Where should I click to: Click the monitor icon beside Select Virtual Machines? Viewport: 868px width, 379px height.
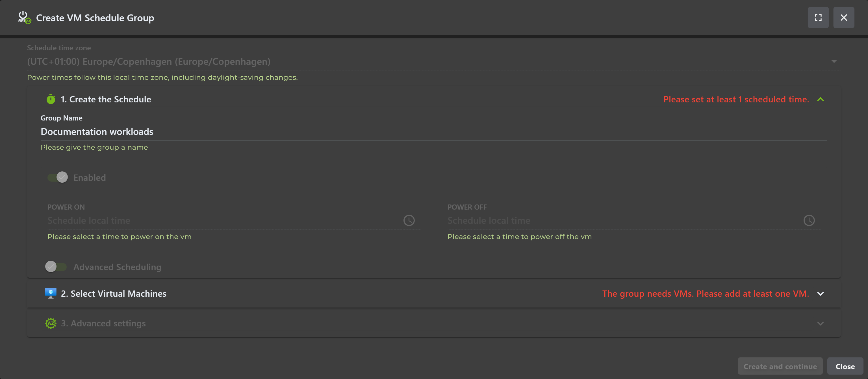click(51, 293)
